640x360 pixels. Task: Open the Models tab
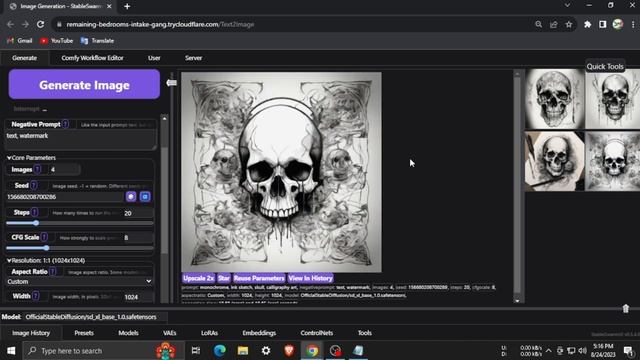(128, 333)
